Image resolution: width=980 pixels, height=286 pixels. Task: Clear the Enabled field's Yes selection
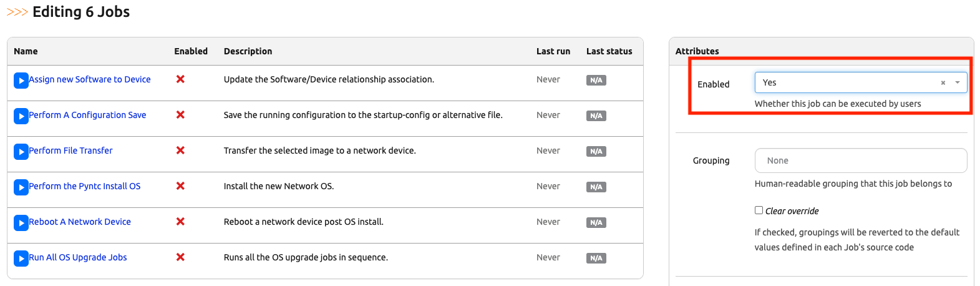pyautogui.click(x=943, y=83)
